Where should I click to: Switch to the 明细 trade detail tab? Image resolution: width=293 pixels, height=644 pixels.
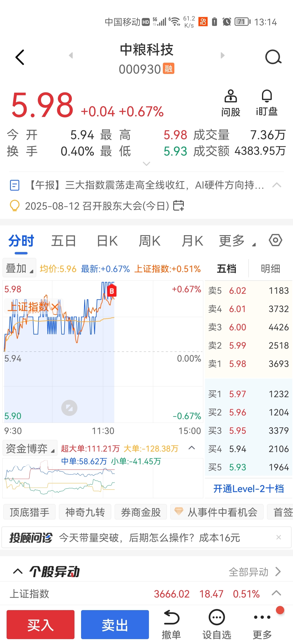(270, 269)
